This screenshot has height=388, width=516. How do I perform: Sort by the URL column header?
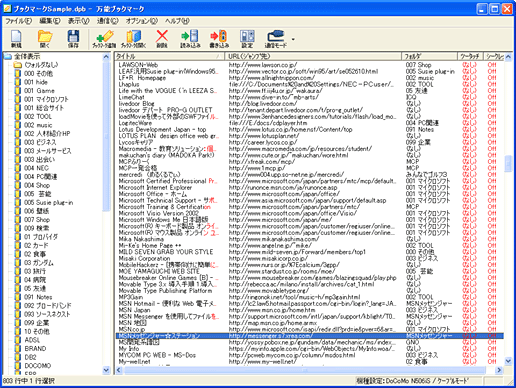point(313,56)
